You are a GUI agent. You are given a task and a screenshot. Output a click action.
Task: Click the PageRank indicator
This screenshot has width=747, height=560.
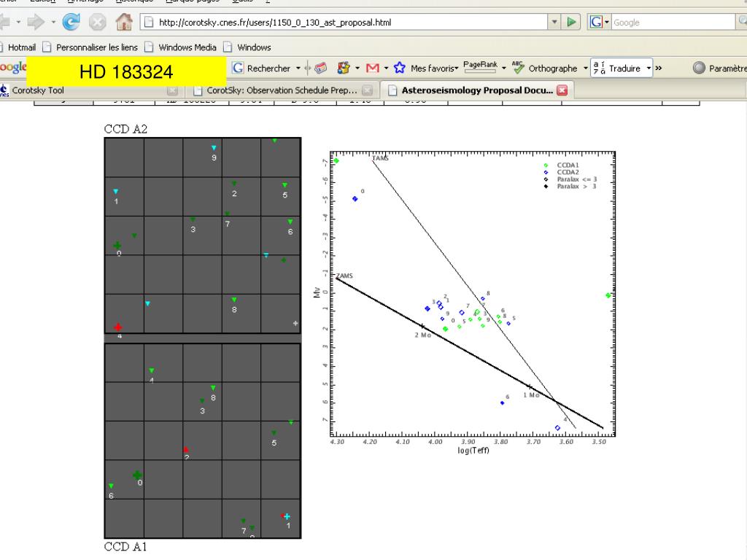(x=480, y=66)
